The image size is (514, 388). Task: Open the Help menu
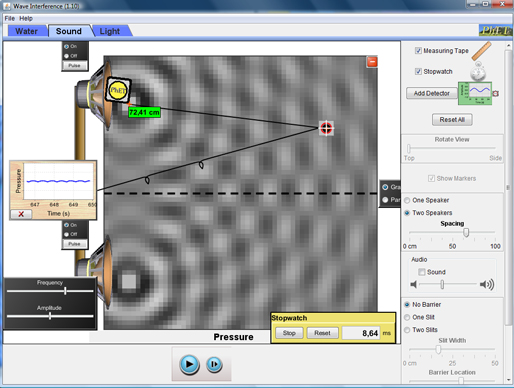26,18
